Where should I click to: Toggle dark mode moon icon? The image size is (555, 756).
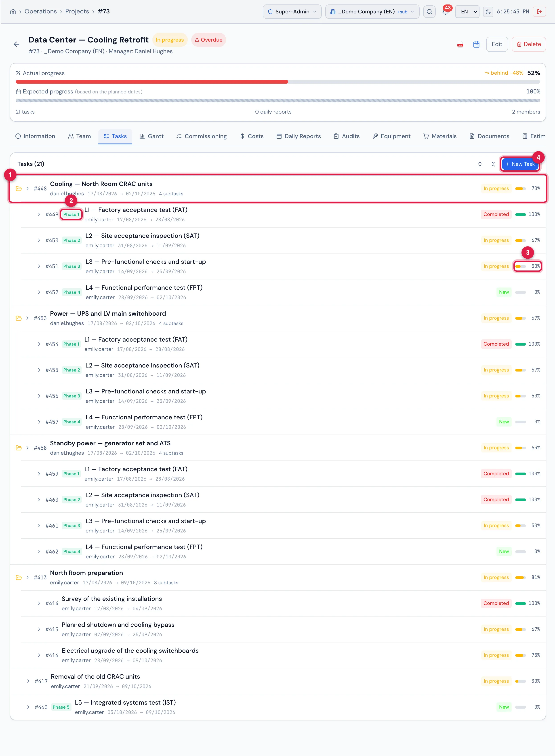488,11
